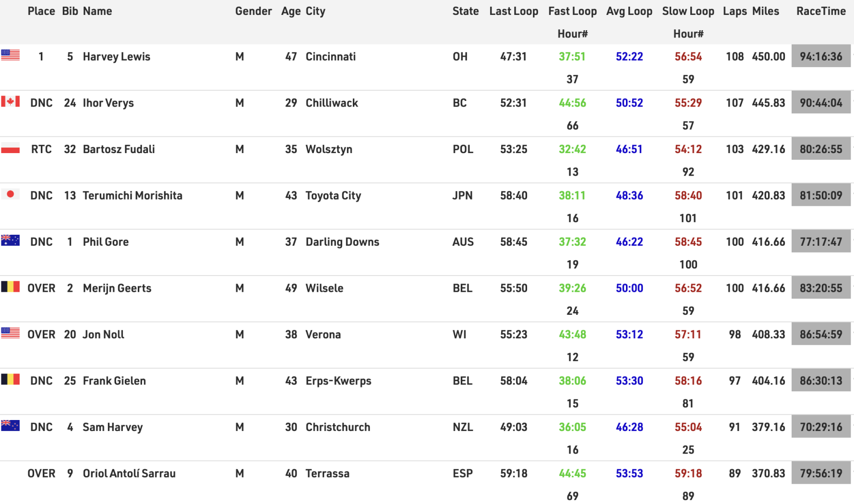
Task: Select the name Ihor Verys
Action: (x=108, y=103)
